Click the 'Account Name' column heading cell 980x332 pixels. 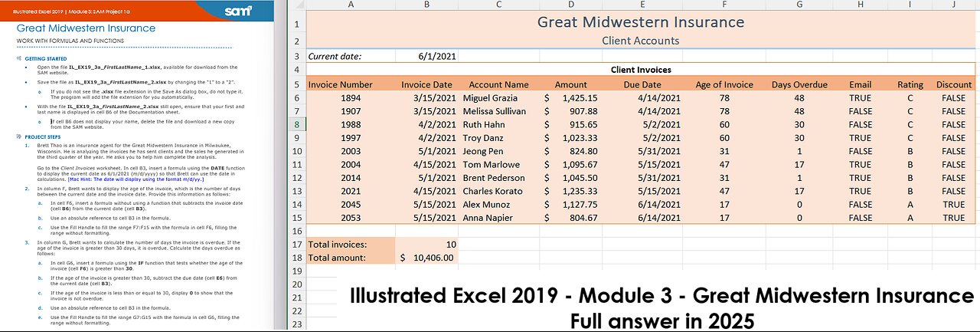point(498,85)
